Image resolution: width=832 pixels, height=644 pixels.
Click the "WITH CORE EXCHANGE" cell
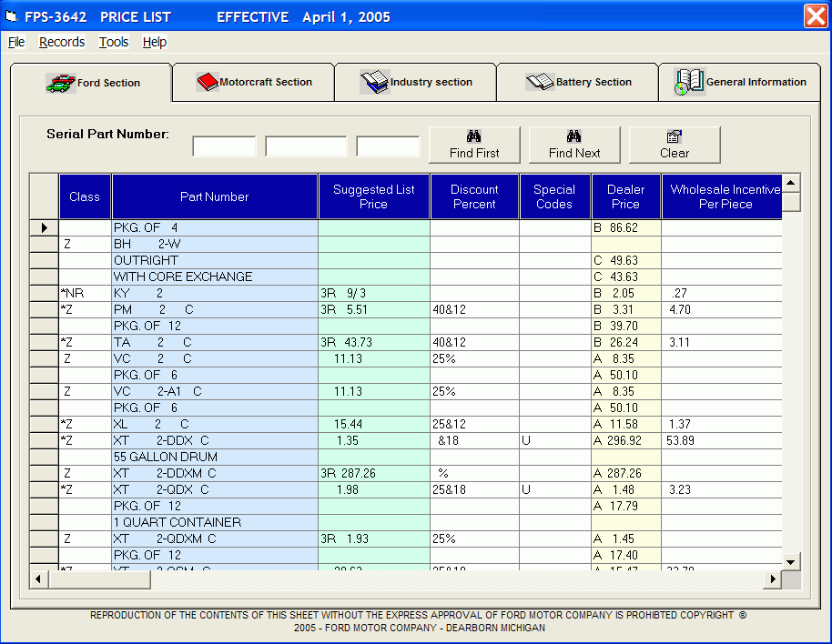tap(215, 277)
